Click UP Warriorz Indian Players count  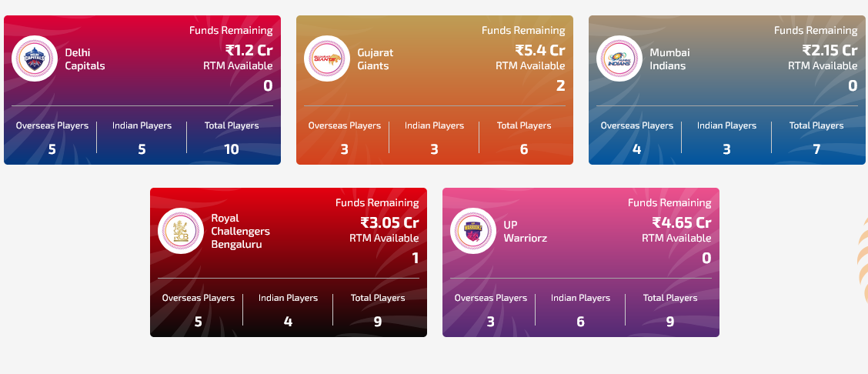point(580,322)
